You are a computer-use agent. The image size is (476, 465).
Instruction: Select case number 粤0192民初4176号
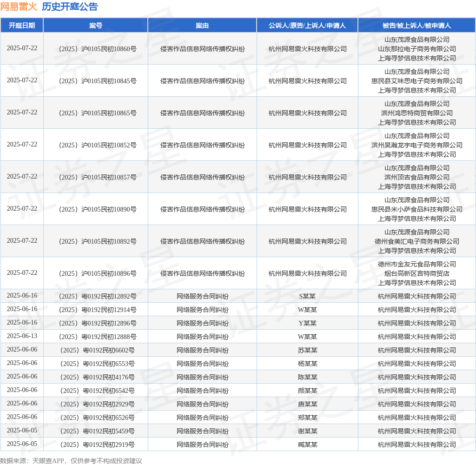click(98, 377)
